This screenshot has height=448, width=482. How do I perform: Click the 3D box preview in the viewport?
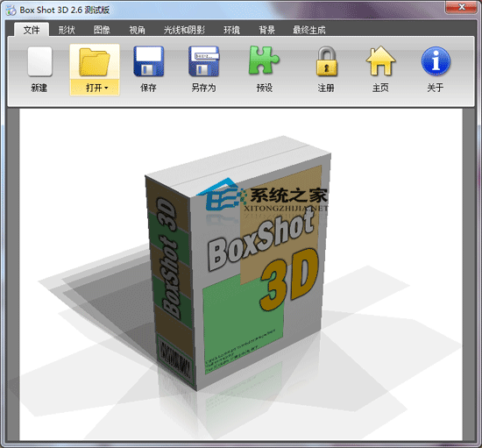point(238,265)
